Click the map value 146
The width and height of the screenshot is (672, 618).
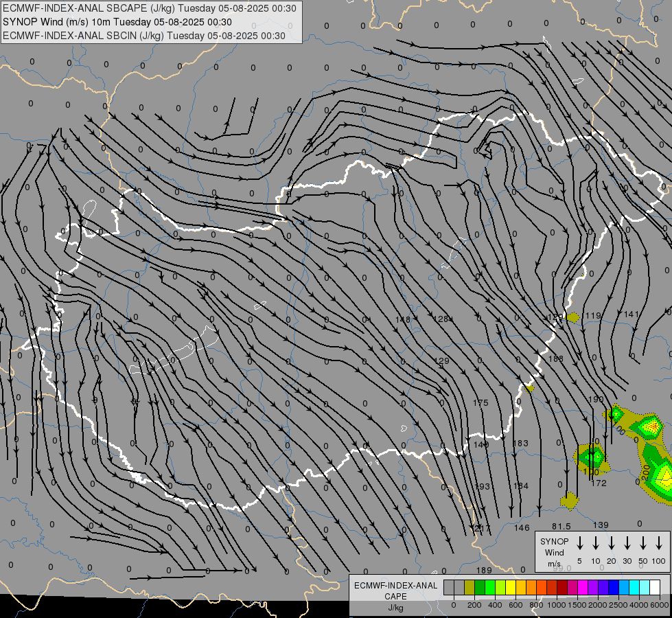coord(522,528)
